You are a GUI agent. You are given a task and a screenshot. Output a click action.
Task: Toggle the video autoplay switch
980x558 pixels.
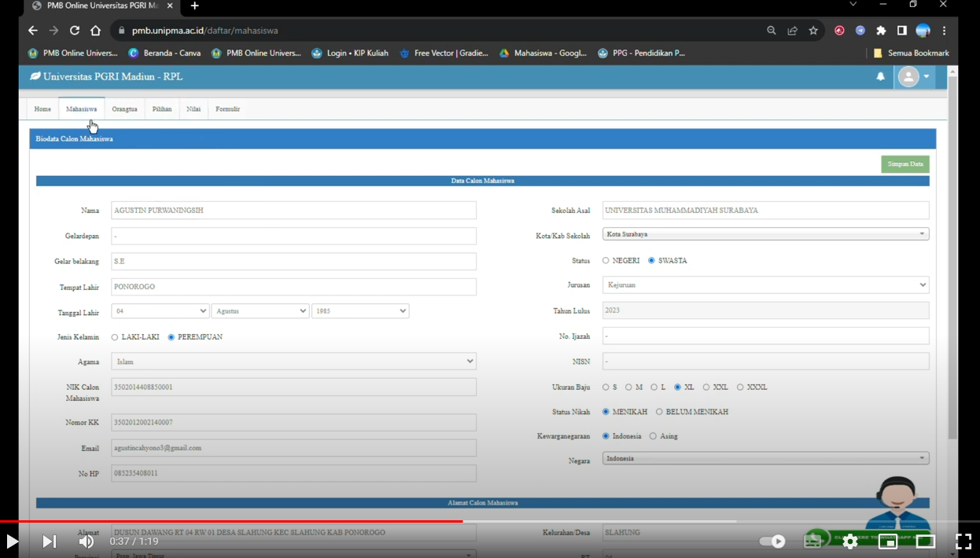pyautogui.click(x=772, y=541)
